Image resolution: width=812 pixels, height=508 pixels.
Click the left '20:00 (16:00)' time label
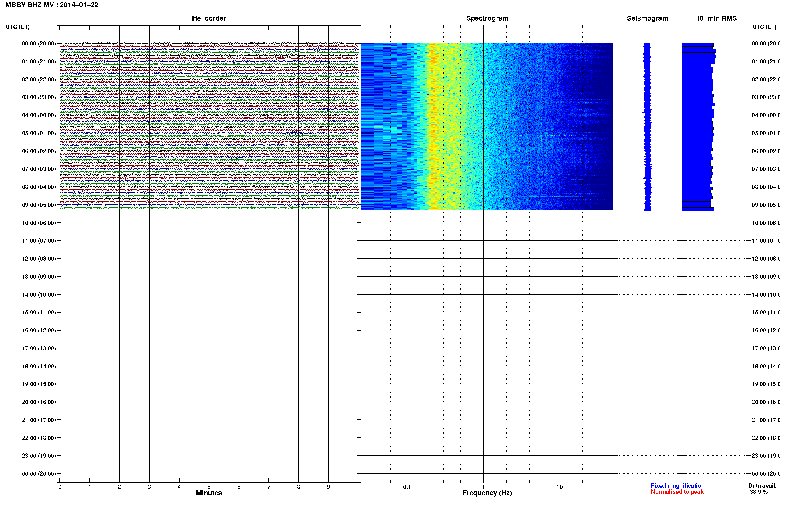click(x=39, y=402)
